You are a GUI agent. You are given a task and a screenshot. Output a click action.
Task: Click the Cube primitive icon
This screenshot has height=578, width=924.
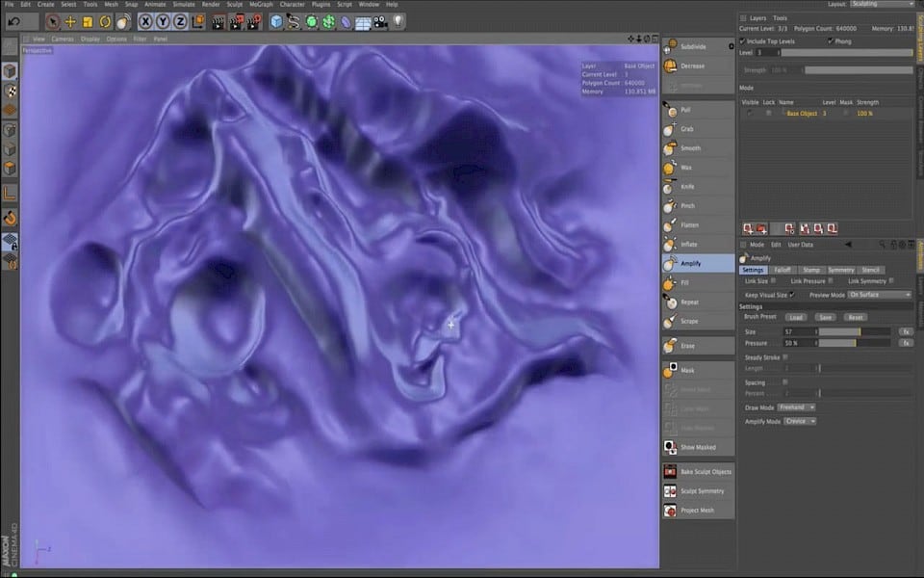[276, 22]
